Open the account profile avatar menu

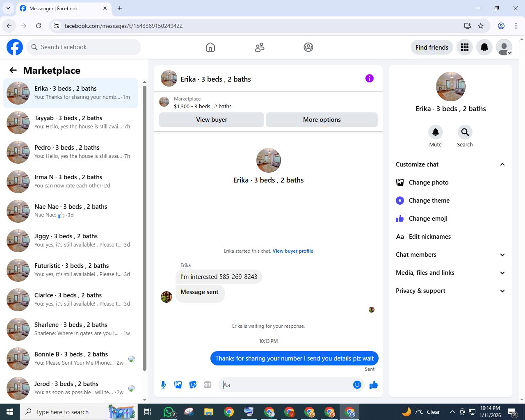(x=504, y=47)
